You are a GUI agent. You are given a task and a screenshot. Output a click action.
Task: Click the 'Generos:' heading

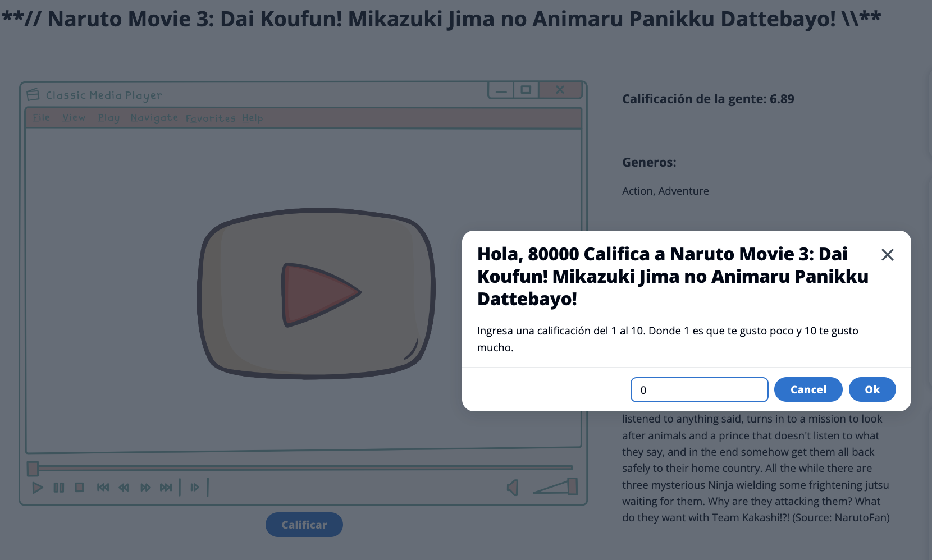click(x=649, y=162)
